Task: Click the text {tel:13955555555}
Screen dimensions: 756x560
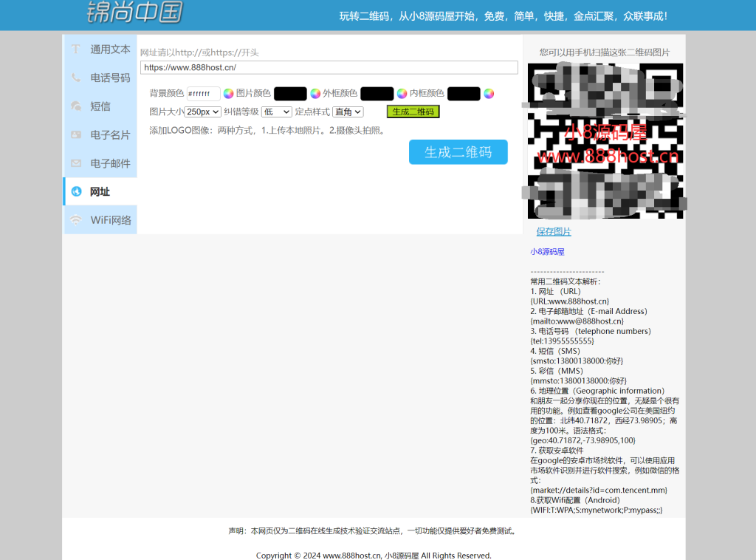Action: point(562,341)
